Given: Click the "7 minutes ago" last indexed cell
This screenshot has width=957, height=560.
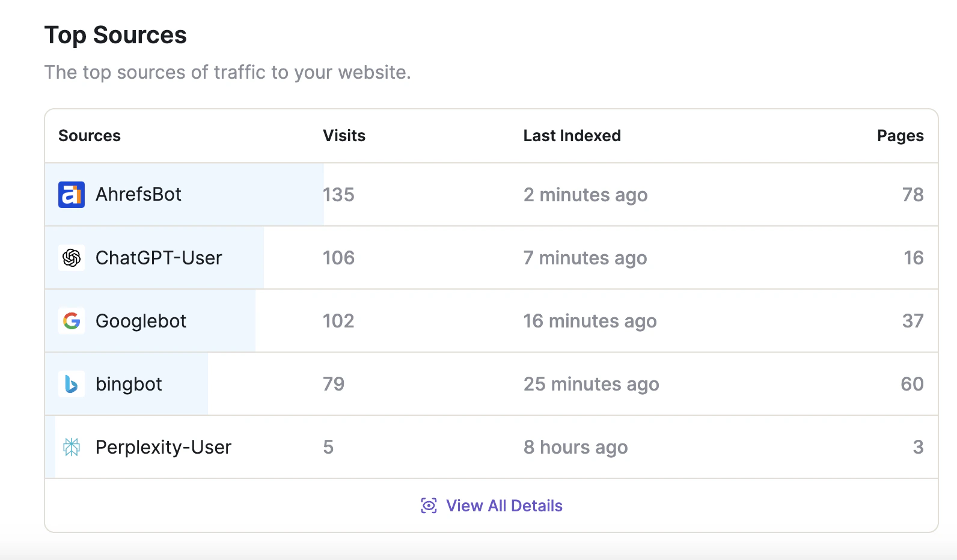Looking at the screenshot, I should [x=585, y=258].
